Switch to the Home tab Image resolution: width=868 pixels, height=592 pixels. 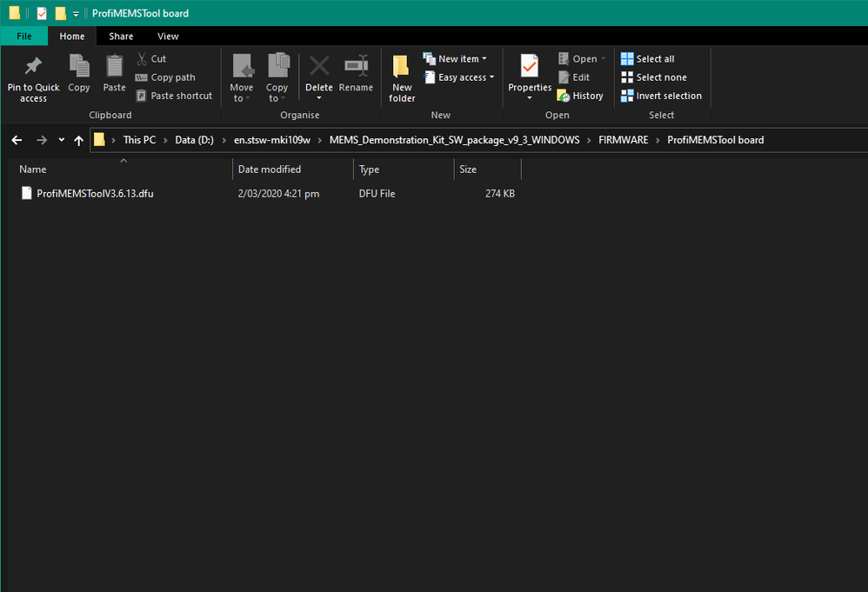[72, 36]
